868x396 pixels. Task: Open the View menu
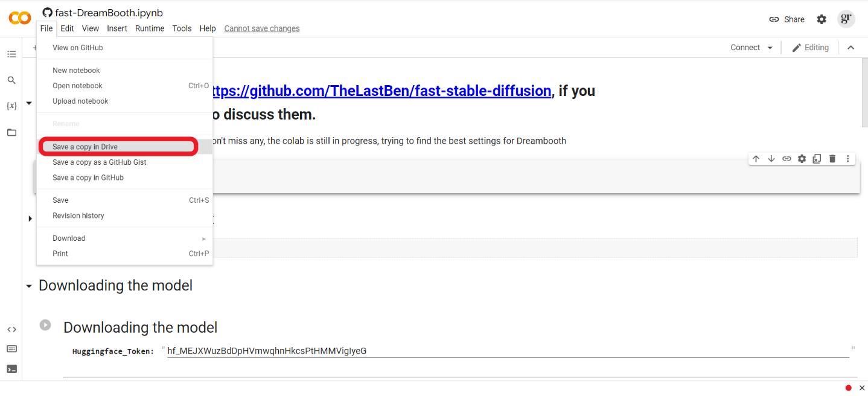[x=91, y=28]
